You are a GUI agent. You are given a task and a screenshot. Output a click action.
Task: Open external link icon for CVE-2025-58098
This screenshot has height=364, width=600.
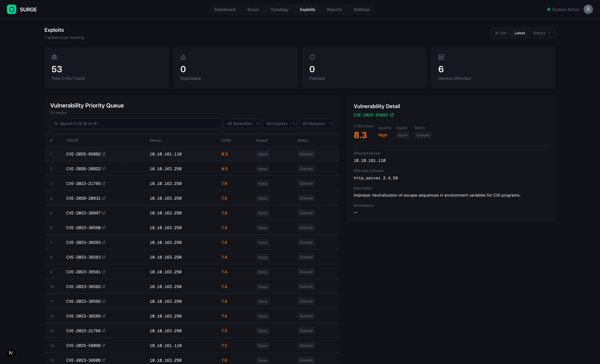[x=103, y=345]
